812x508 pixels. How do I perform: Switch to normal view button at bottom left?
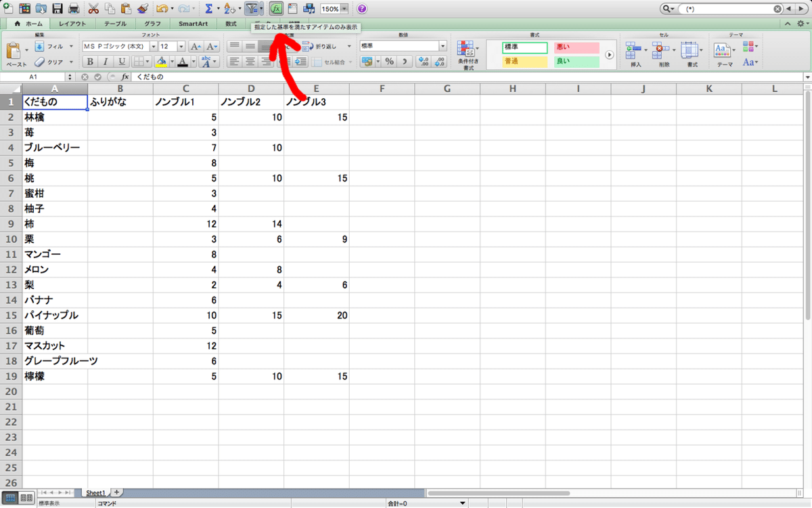coord(11,498)
